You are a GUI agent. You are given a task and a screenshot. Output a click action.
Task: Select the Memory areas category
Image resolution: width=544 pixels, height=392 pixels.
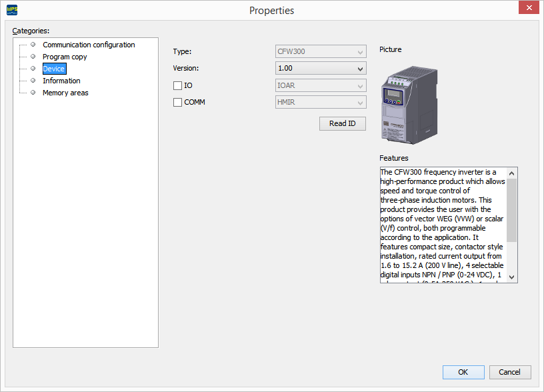(x=65, y=93)
